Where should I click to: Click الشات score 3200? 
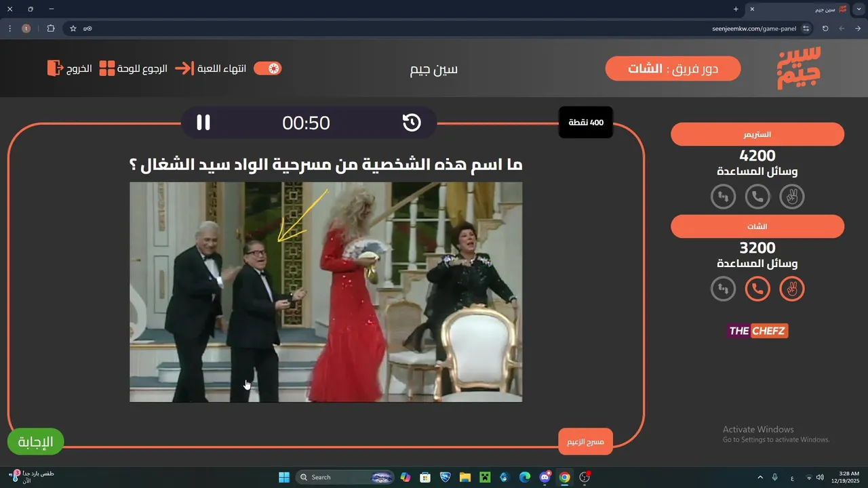(757, 248)
